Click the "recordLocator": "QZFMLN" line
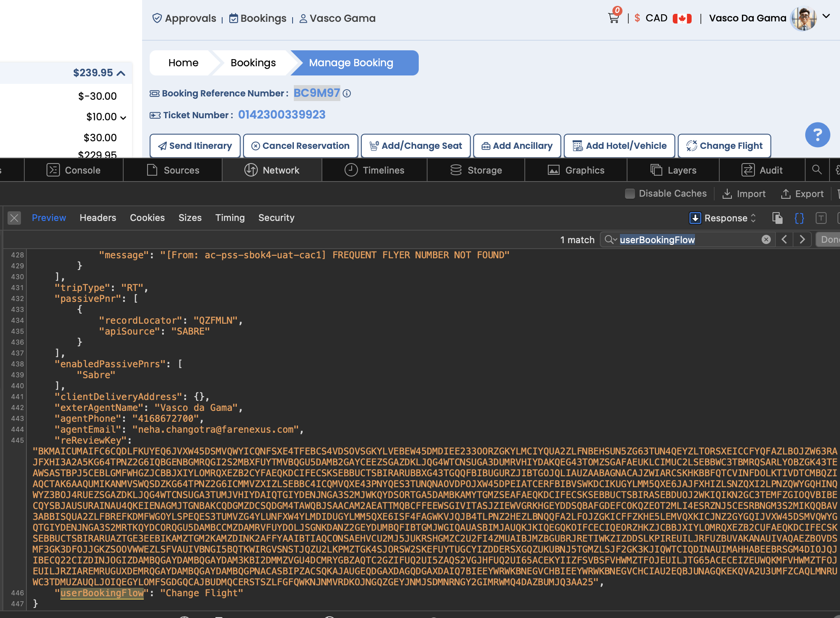The image size is (840, 618). click(171, 321)
